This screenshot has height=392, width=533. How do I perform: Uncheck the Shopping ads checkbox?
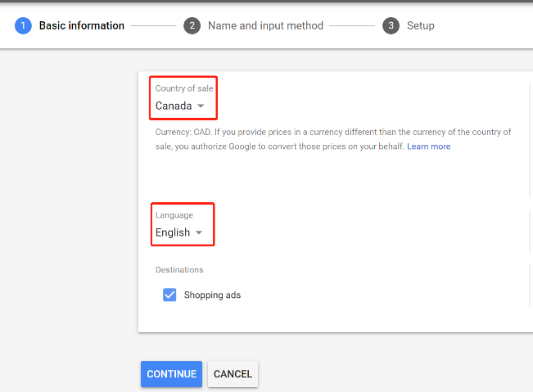click(x=169, y=295)
